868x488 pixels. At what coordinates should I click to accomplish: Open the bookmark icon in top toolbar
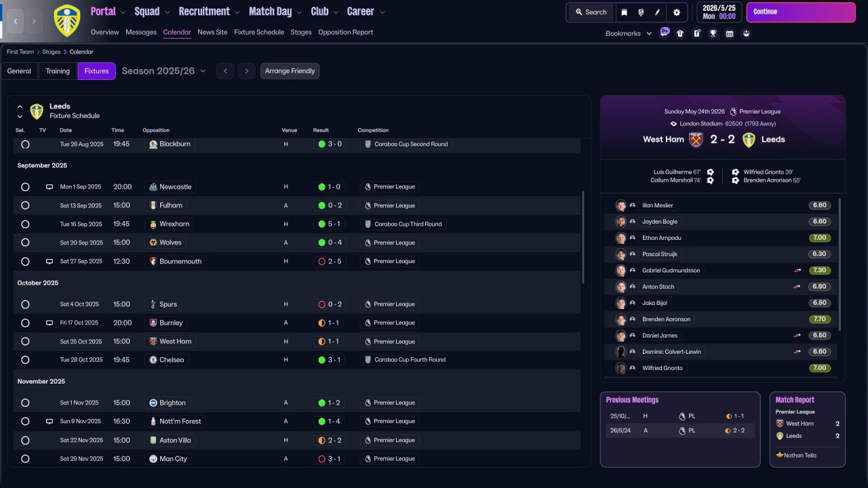(624, 12)
